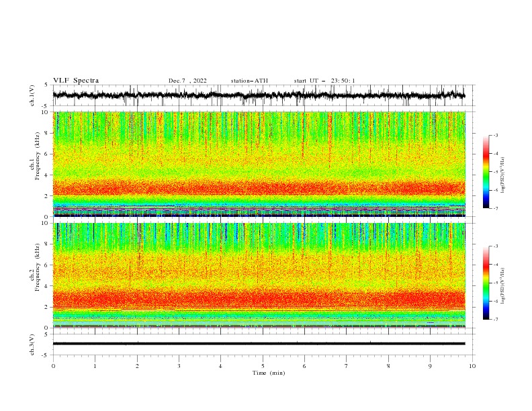532x411 pixels.
Task: Click the ch.2 colorbar log(PSD) unit label
Action: click(502, 285)
